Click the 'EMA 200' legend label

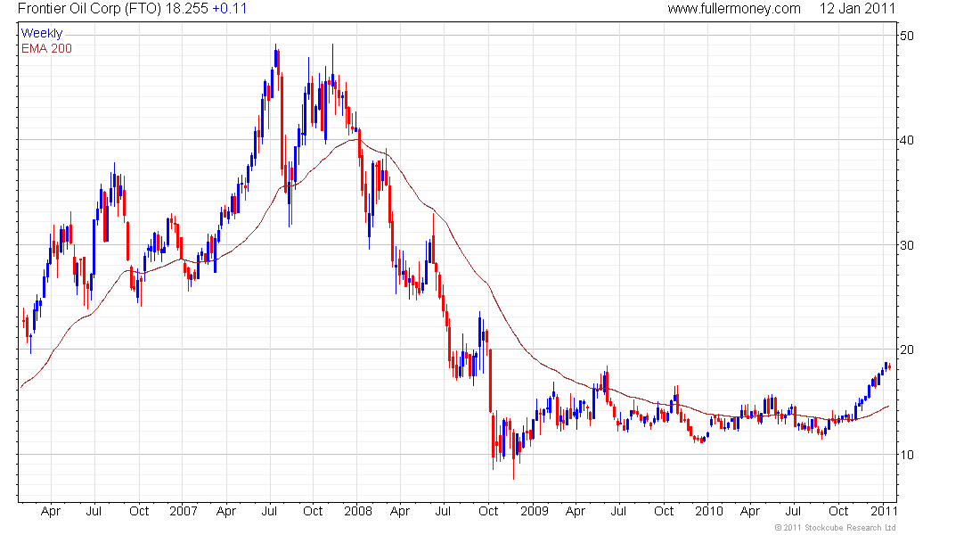pos(47,49)
